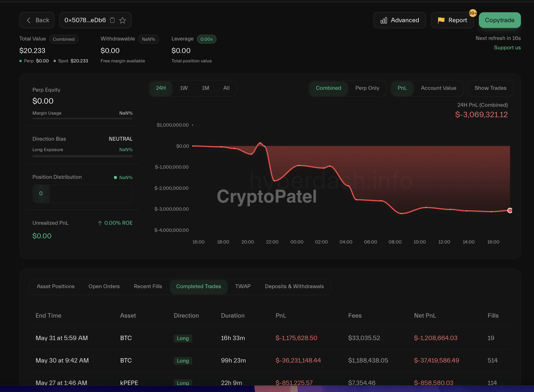Click the red endpoint marker on chart
Viewport: 534px width, 392px height.
pos(510,210)
